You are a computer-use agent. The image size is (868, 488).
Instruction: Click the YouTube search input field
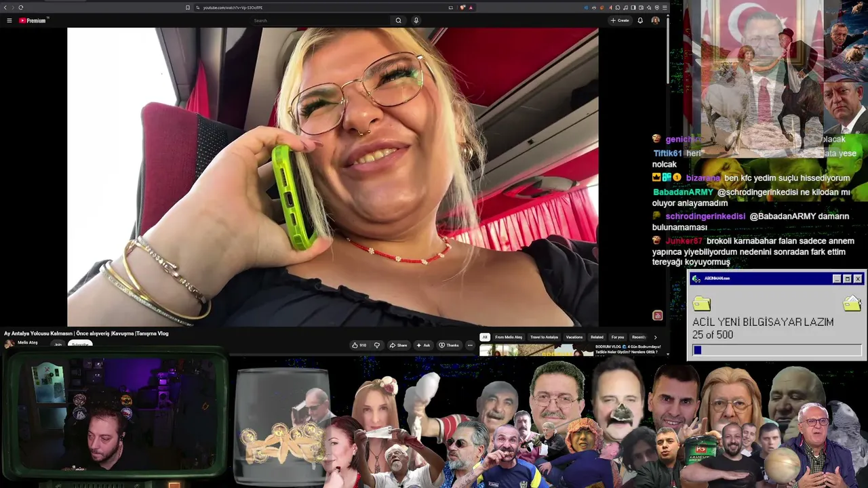tap(319, 20)
